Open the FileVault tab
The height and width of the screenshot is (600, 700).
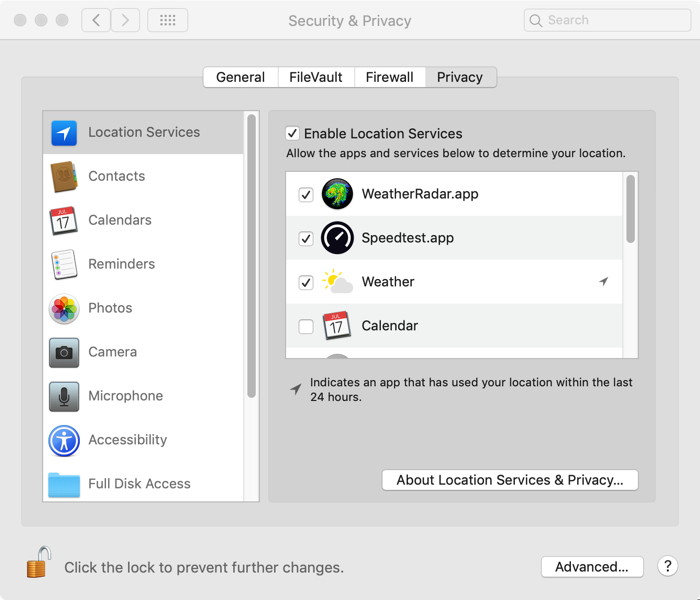[x=315, y=77]
